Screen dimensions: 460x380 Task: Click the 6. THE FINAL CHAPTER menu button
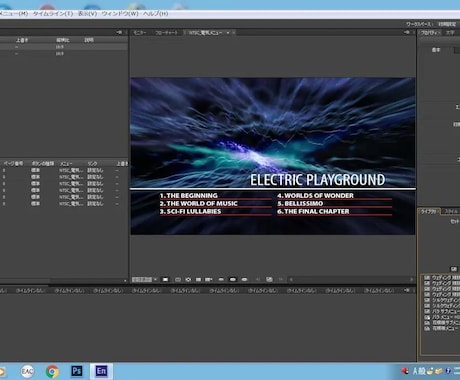click(x=313, y=211)
